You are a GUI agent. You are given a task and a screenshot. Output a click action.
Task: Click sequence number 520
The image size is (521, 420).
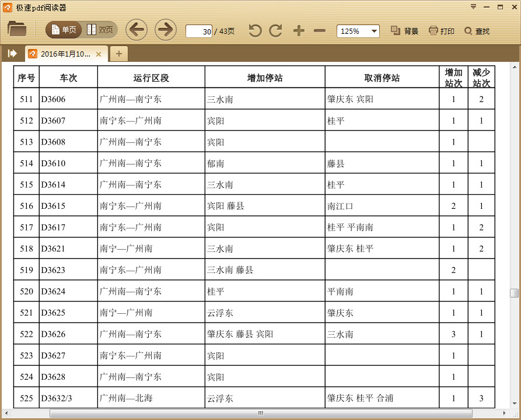point(27,292)
